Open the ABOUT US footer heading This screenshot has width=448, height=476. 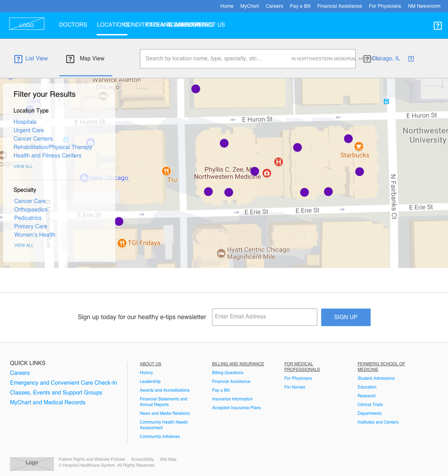(x=150, y=364)
